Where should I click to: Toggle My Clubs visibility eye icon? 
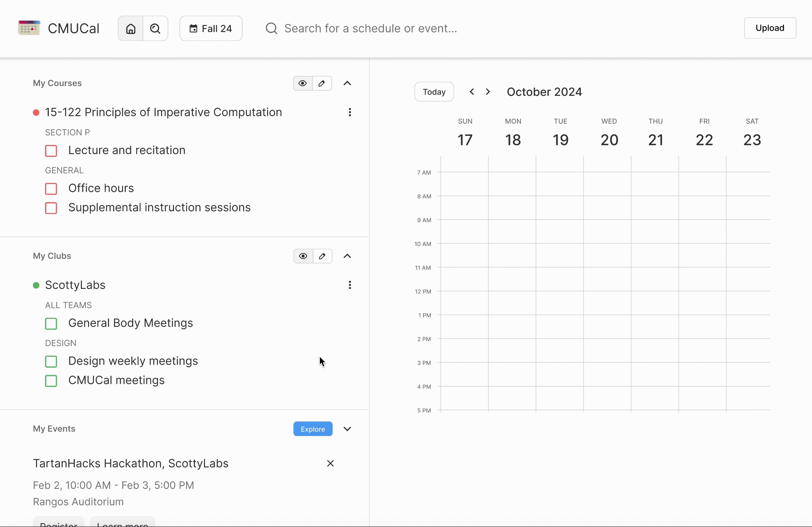point(303,256)
